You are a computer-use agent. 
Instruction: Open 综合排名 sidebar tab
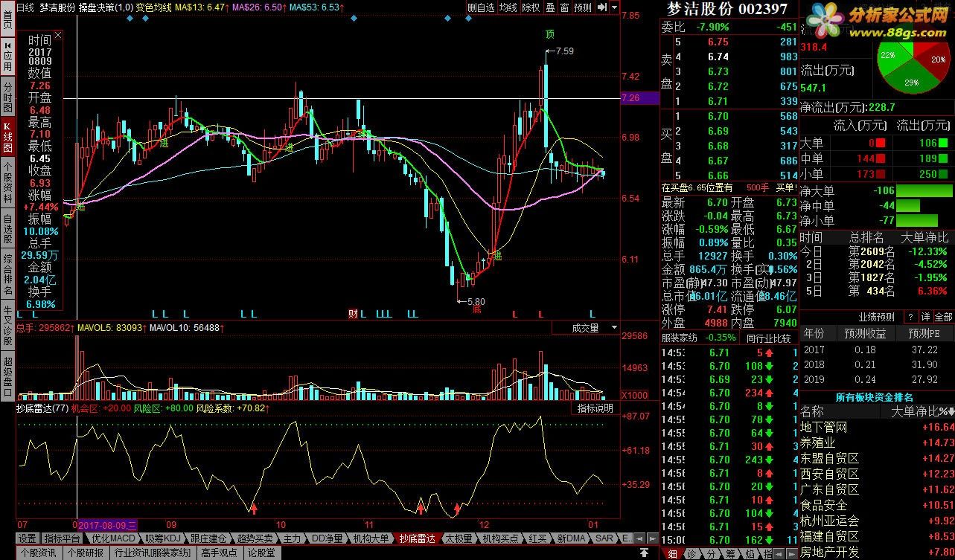coord(7,274)
